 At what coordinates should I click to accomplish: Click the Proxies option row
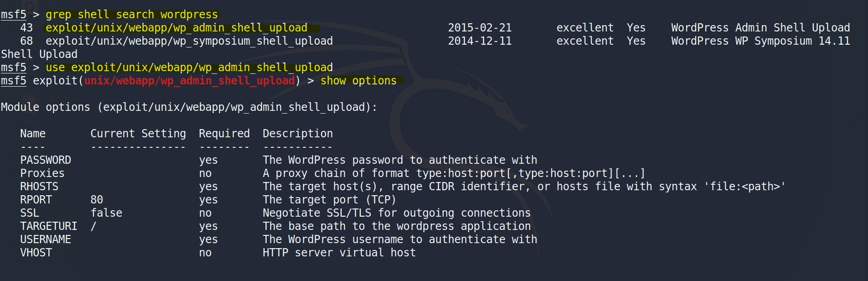coord(333,173)
